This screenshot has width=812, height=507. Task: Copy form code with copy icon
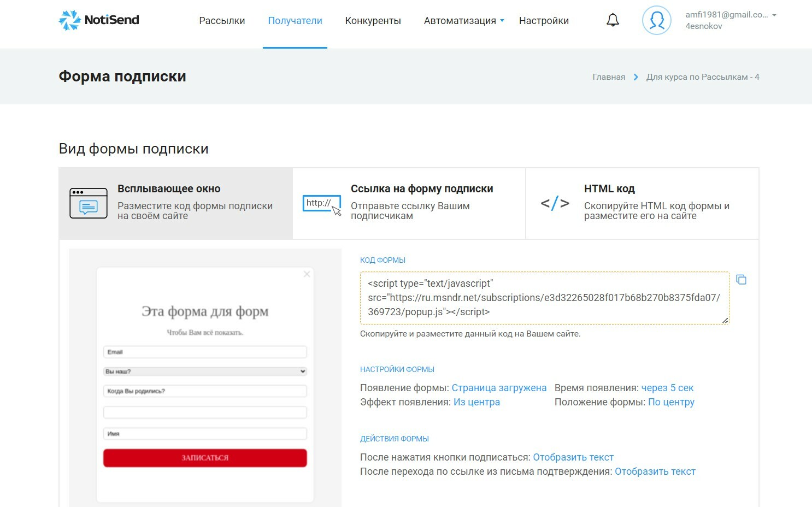coord(741,280)
